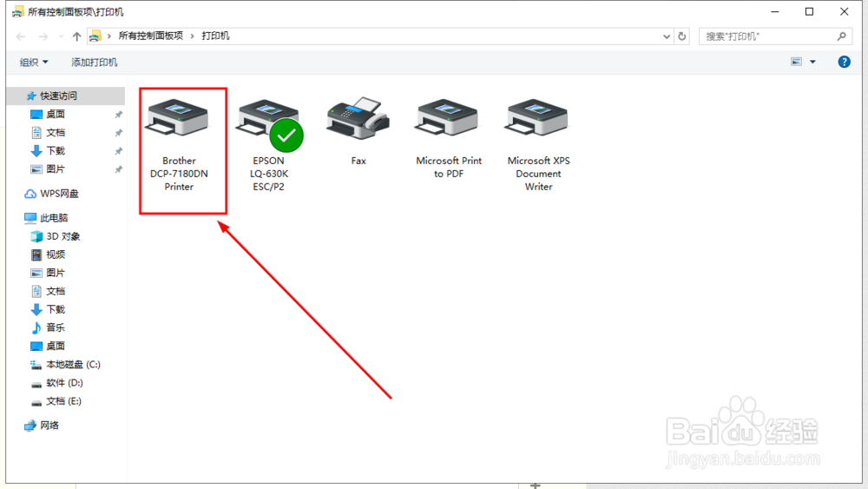The height and width of the screenshot is (489, 868).
Task: Open 文档 (E:) drive
Action: tap(56, 401)
